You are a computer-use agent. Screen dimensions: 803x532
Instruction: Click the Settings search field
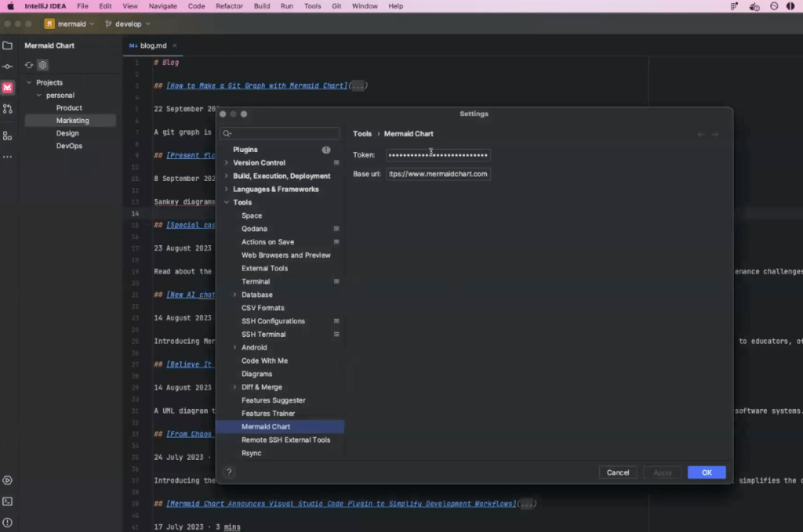tap(280, 133)
